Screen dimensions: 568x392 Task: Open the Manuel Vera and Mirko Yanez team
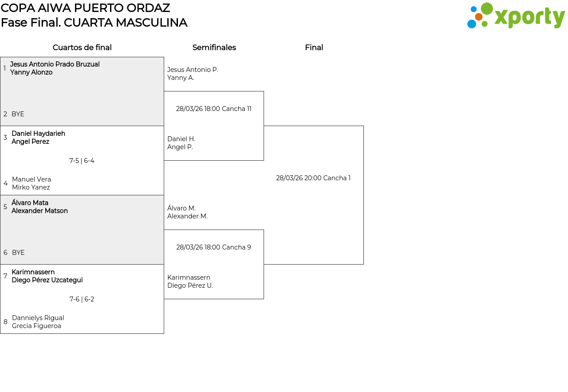point(32,183)
